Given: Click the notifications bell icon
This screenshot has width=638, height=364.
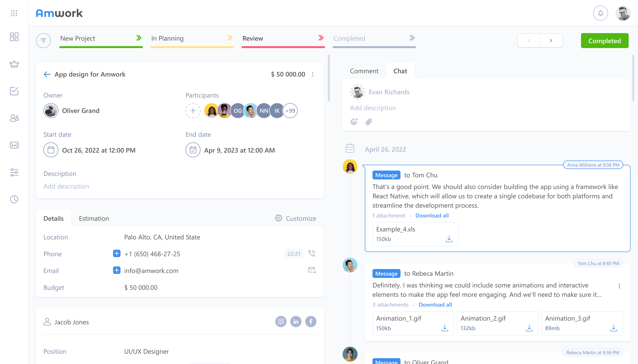Looking at the screenshot, I should click(x=601, y=13).
